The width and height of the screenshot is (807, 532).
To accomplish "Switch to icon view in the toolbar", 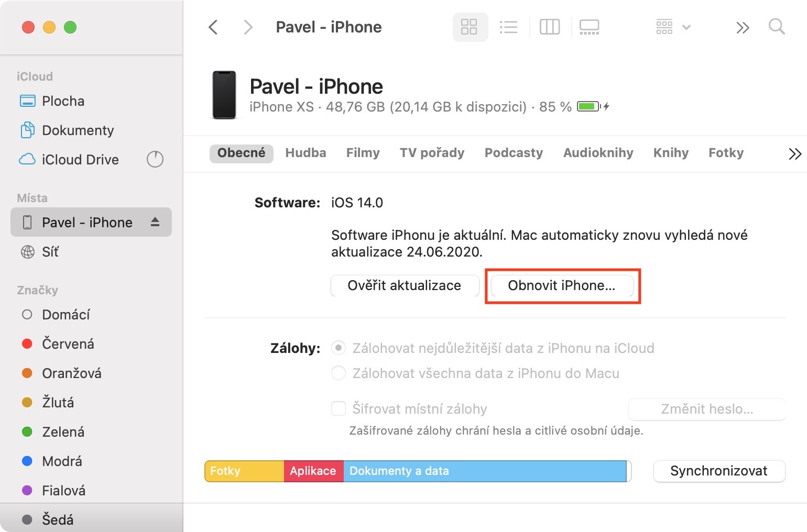I will pos(469,27).
